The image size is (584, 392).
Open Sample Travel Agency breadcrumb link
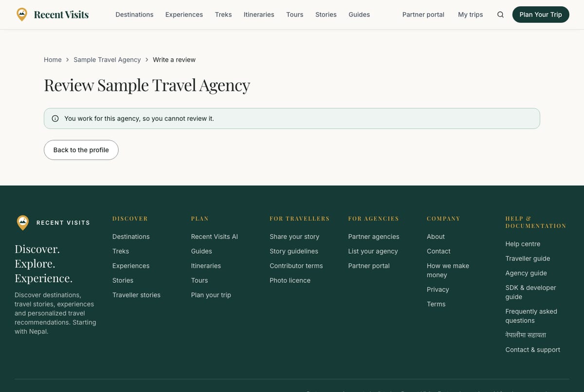coord(107,60)
